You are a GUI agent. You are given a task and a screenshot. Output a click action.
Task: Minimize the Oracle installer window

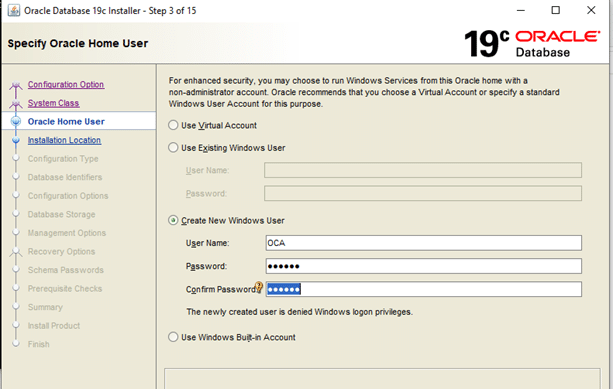click(521, 10)
